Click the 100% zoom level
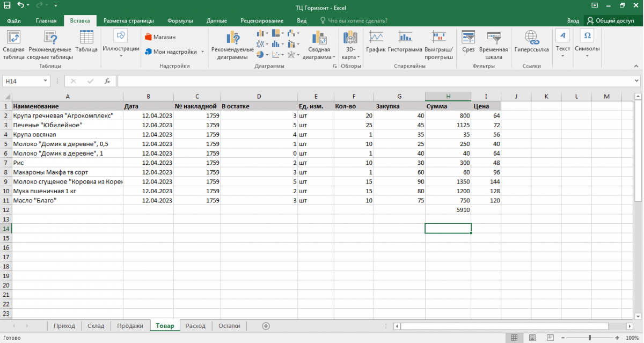Image resolution: width=644 pixels, height=343 pixels. pyautogui.click(x=633, y=338)
